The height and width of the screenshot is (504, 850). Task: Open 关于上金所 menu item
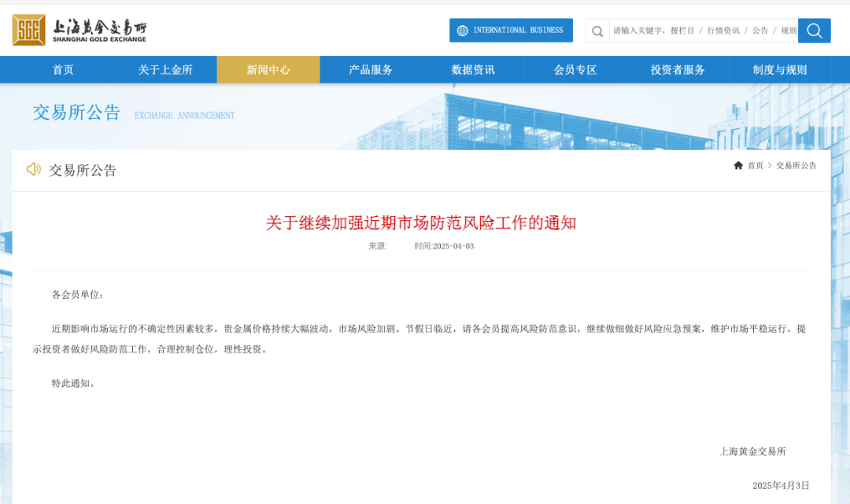[x=165, y=70]
